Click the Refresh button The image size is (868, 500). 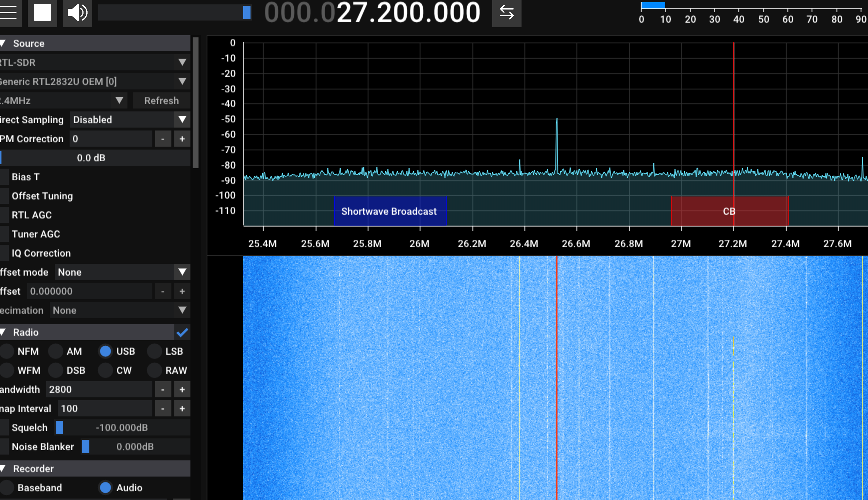point(162,100)
